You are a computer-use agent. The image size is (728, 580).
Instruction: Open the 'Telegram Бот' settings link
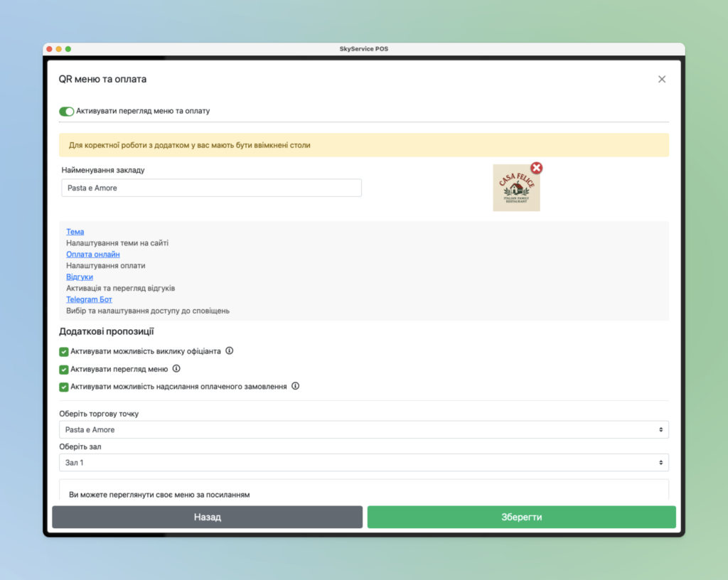[89, 300]
